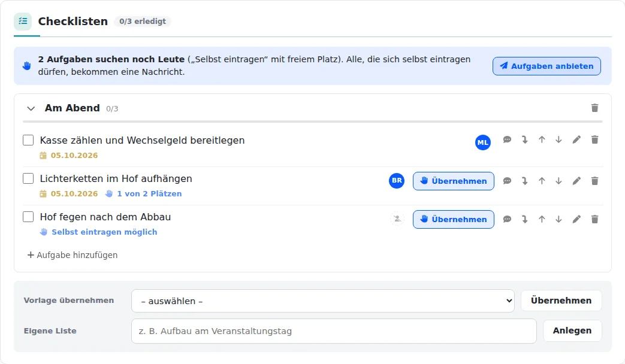The image size is (625, 364).
Task: Click the indent arrow for 'Lichterketten' task
Action: [x=524, y=181]
